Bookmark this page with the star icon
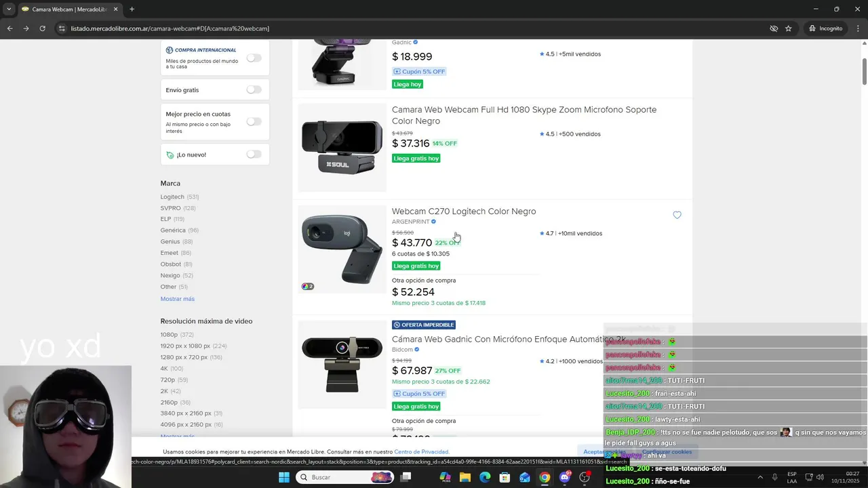The height and width of the screenshot is (488, 868). click(789, 28)
